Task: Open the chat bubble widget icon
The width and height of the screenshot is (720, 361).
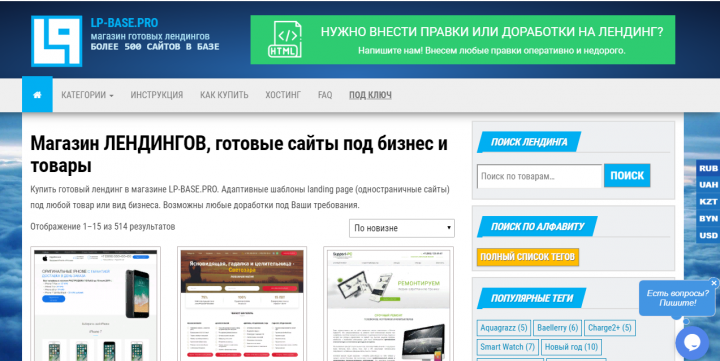Action: point(692,343)
